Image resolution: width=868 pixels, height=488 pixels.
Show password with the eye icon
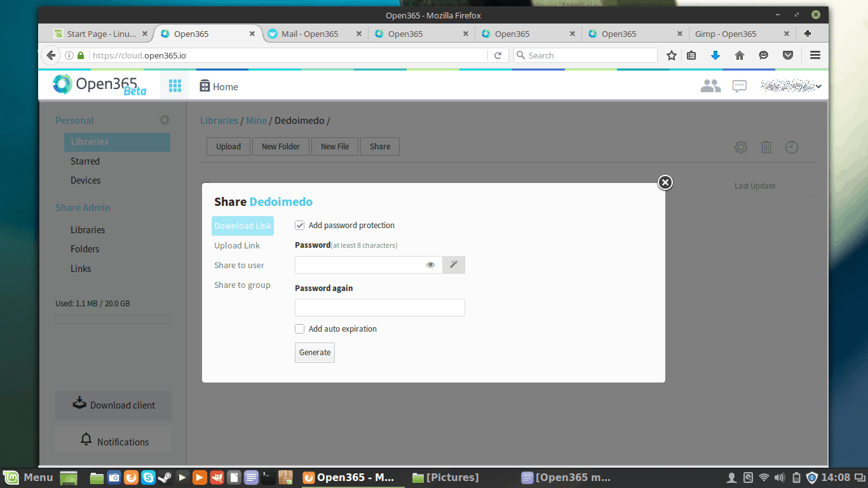430,265
